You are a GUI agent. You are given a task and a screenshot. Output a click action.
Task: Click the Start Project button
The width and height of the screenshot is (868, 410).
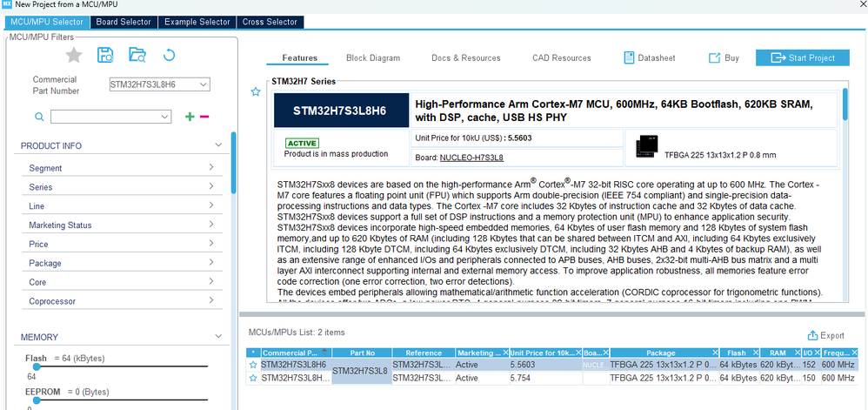[804, 57]
